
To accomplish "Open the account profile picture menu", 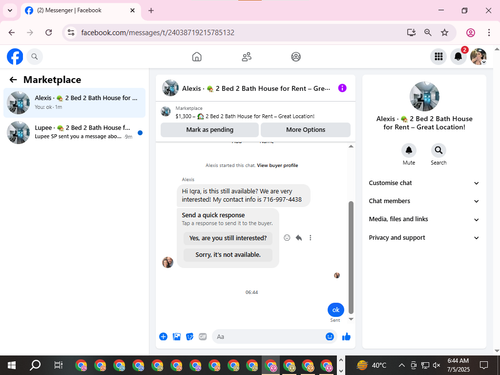I will tap(478, 57).
